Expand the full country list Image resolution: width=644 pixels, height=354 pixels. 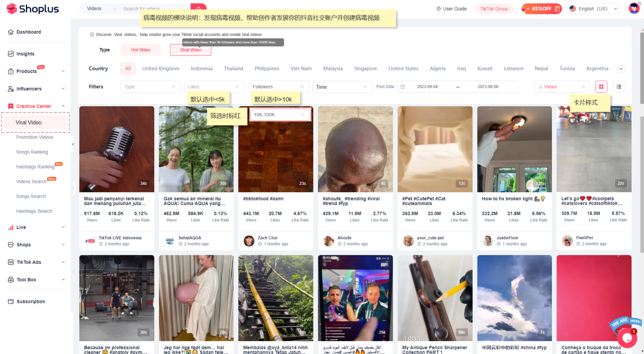pos(621,69)
